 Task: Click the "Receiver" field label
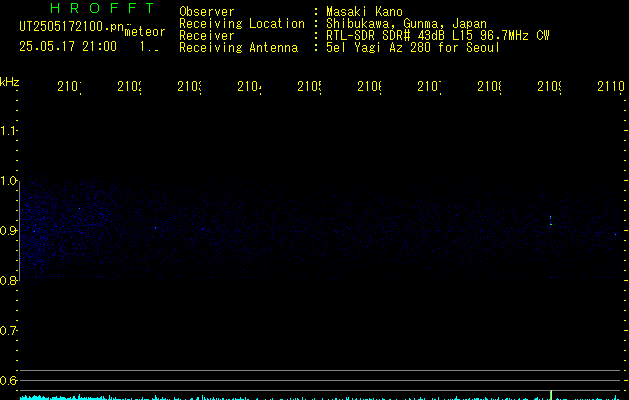tap(207, 36)
